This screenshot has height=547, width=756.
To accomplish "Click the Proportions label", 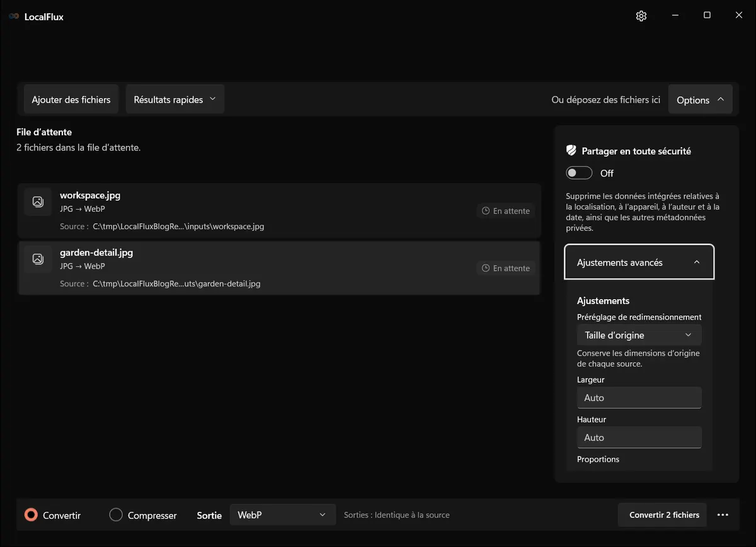I will (598, 459).
